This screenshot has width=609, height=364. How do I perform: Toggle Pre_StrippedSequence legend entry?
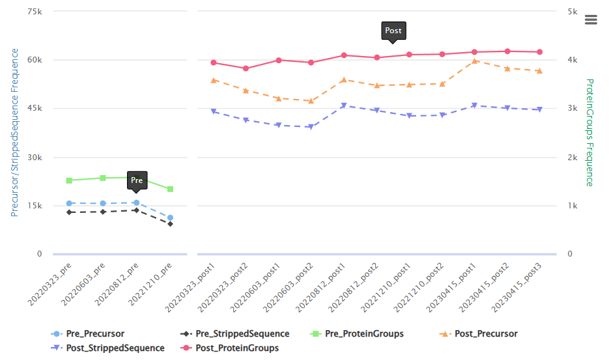235,333
